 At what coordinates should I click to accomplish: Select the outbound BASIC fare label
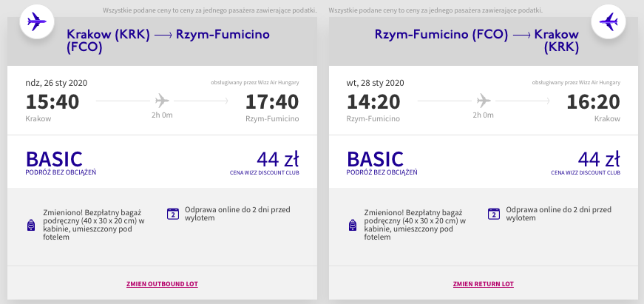pyautogui.click(x=54, y=160)
